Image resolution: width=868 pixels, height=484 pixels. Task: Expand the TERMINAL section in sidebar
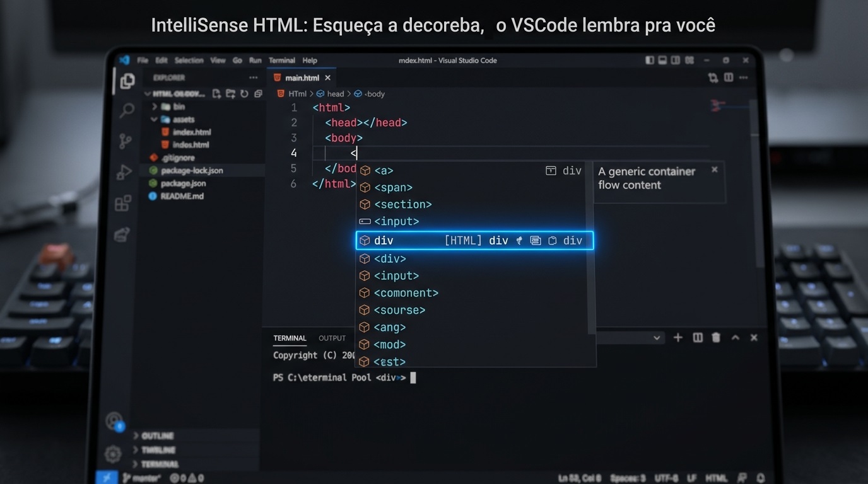155,464
